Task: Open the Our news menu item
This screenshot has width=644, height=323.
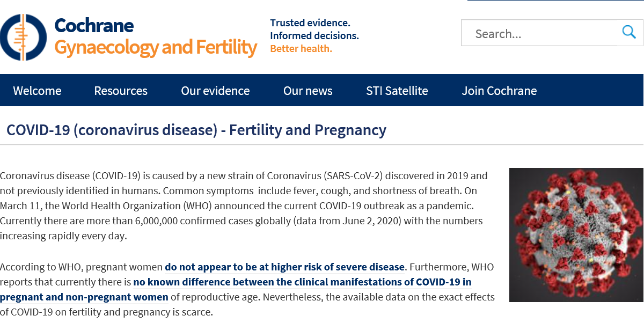Action: point(308,91)
